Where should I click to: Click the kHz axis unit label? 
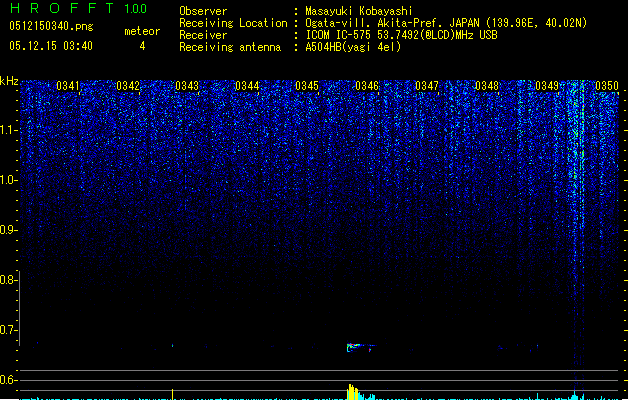[x=9, y=81]
